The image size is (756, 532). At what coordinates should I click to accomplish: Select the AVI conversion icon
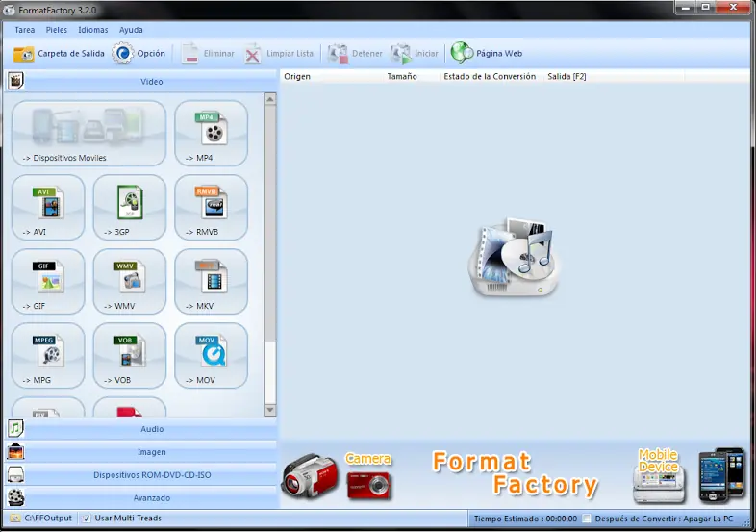[48, 208]
